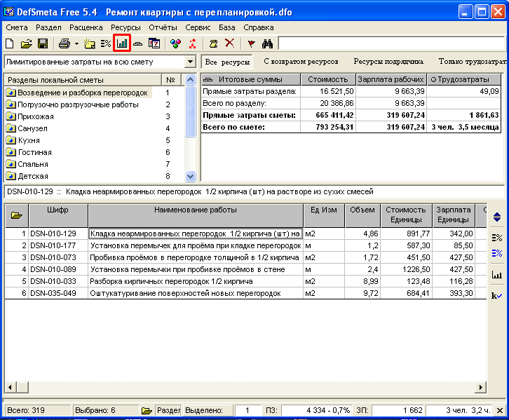
Task: Click the three colored circles toolbar icon
Action: [175, 43]
